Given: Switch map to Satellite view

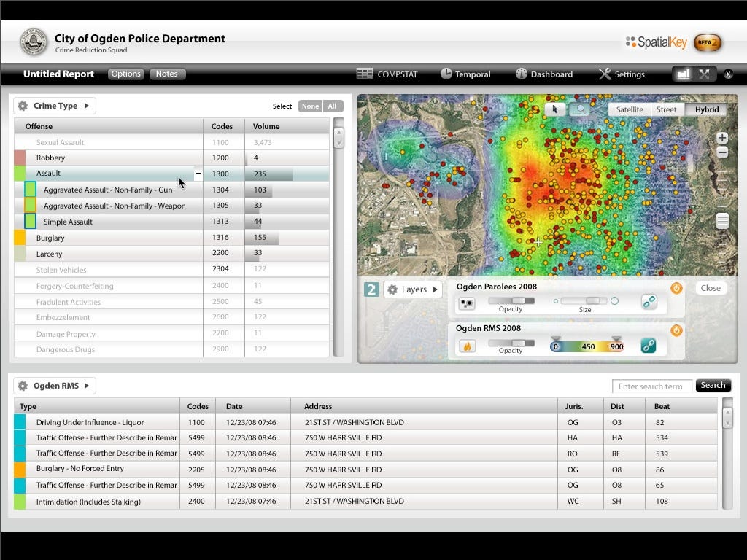Looking at the screenshot, I should [x=630, y=109].
